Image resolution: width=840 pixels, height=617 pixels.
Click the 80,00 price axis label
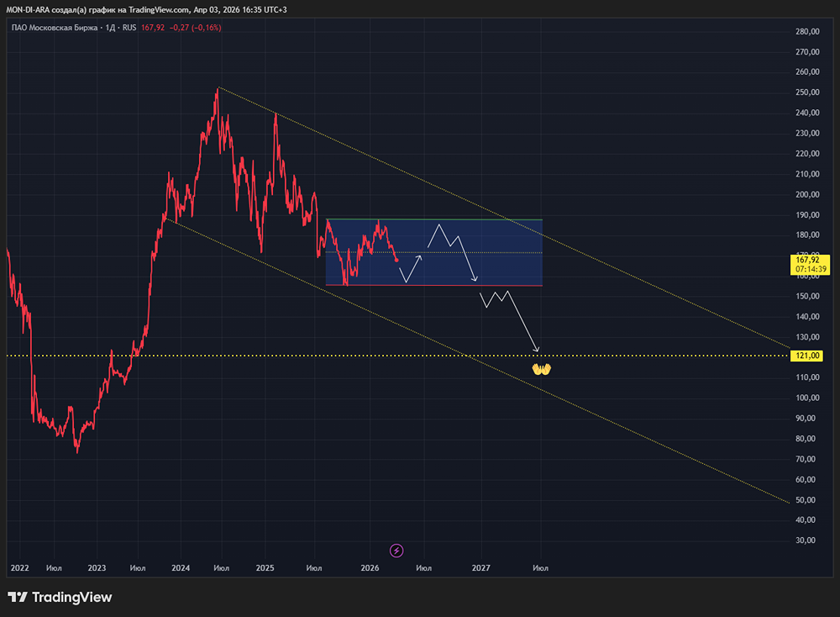pyautogui.click(x=807, y=439)
